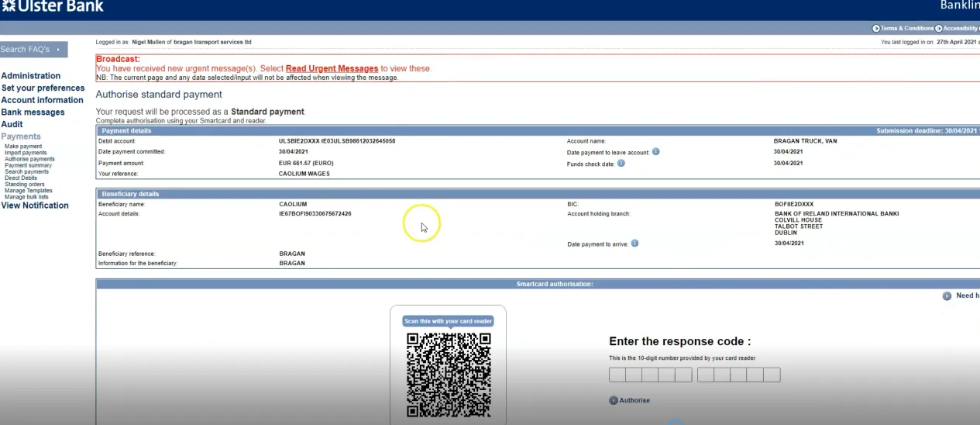Viewport: 980px width, 425px height.
Task: Open the Administration menu
Action: pos(31,76)
